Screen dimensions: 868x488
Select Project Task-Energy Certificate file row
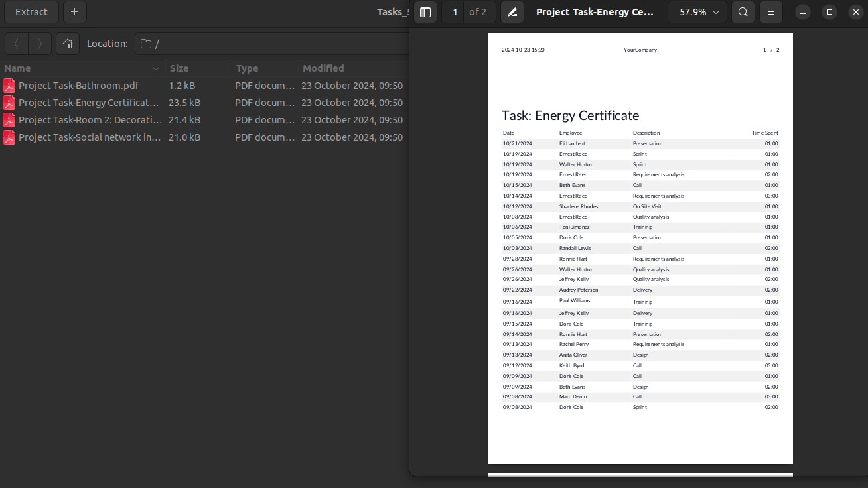[204, 103]
